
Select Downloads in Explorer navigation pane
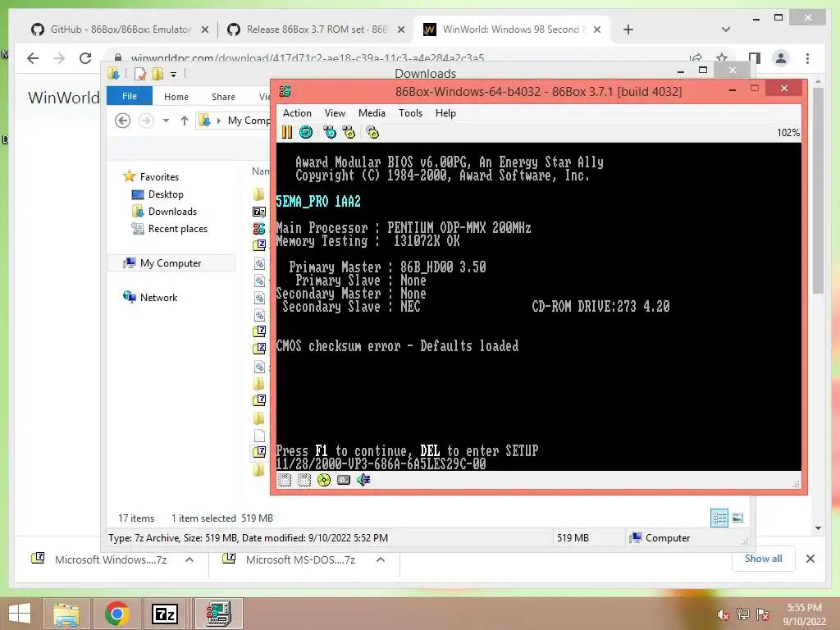(x=172, y=211)
